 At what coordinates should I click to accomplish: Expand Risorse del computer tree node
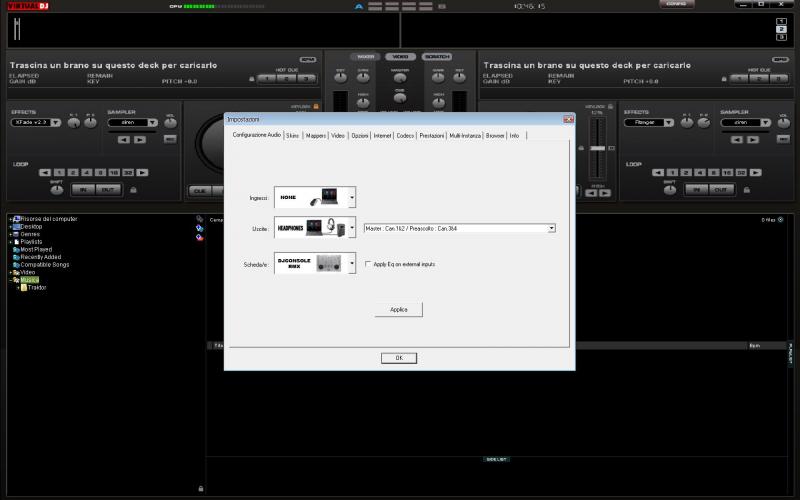click(x=10, y=219)
